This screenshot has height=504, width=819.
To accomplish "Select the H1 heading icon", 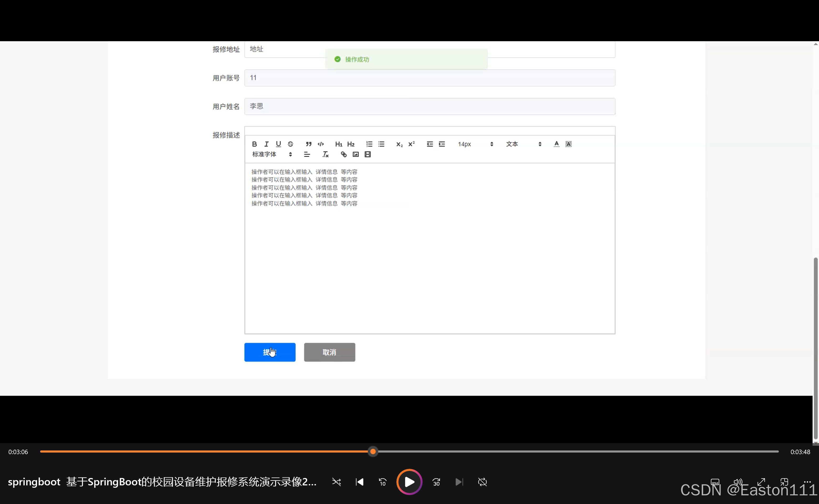I will (x=339, y=144).
